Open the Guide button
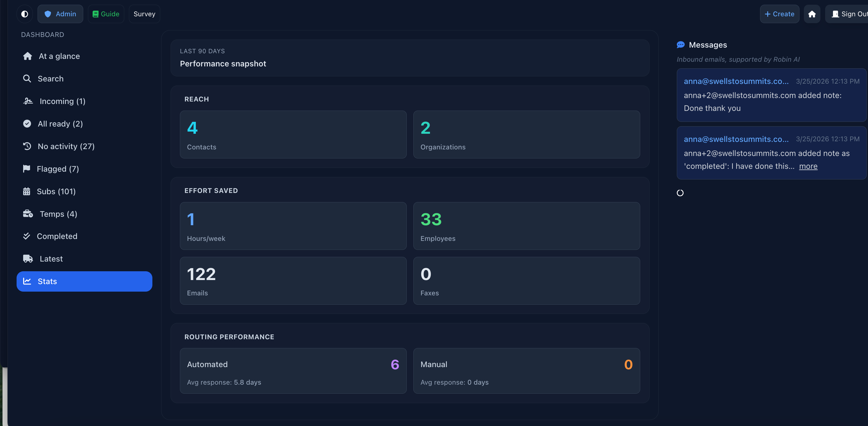 click(106, 14)
